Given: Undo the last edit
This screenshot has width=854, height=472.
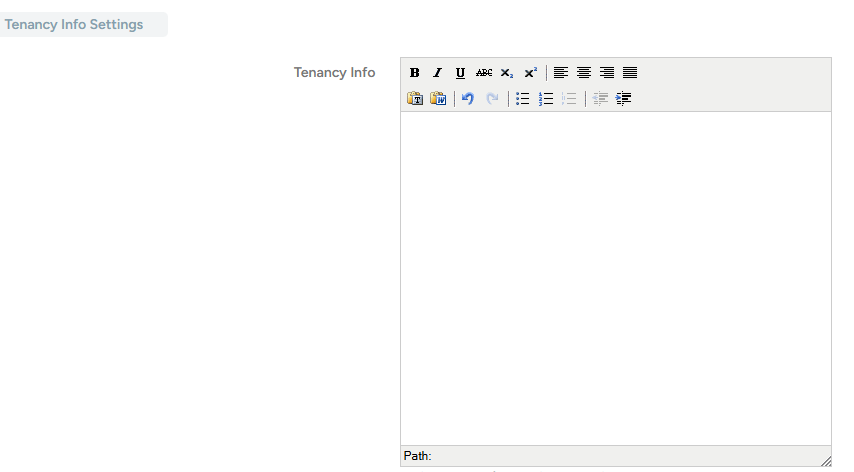Looking at the screenshot, I should pos(468,99).
